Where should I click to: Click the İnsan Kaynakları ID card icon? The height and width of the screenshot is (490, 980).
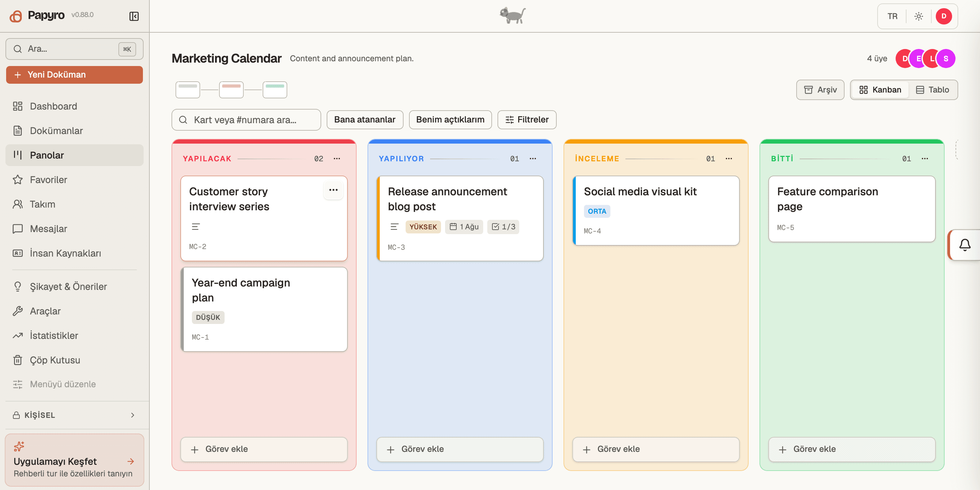(17, 254)
